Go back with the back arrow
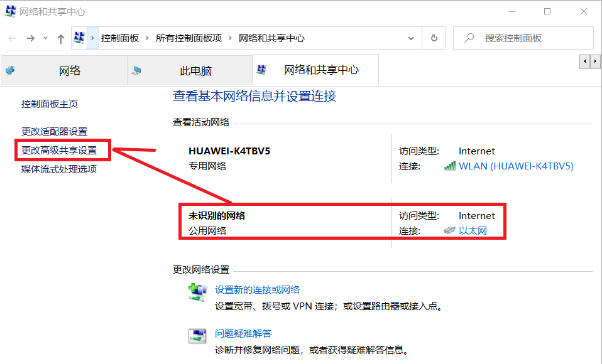 pos(13,38)
